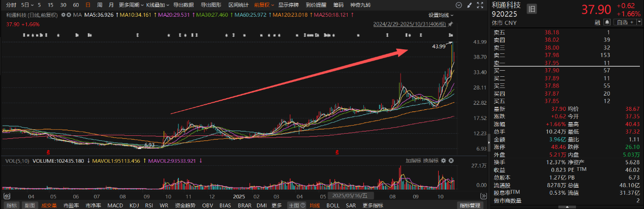Open 指标管理 indicator management
The width and height of the screenshot is (644, 209).
click(x=470, y=205)
